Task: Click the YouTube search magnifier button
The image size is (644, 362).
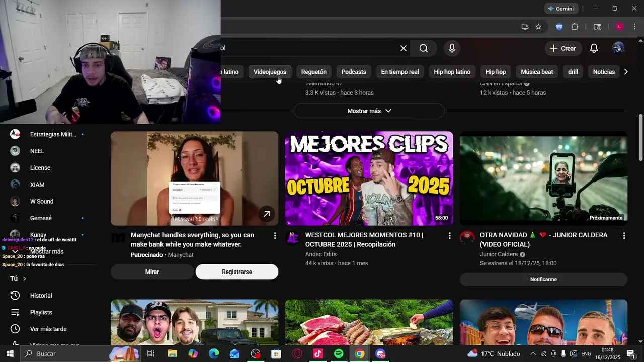Action: pos(424,48)
